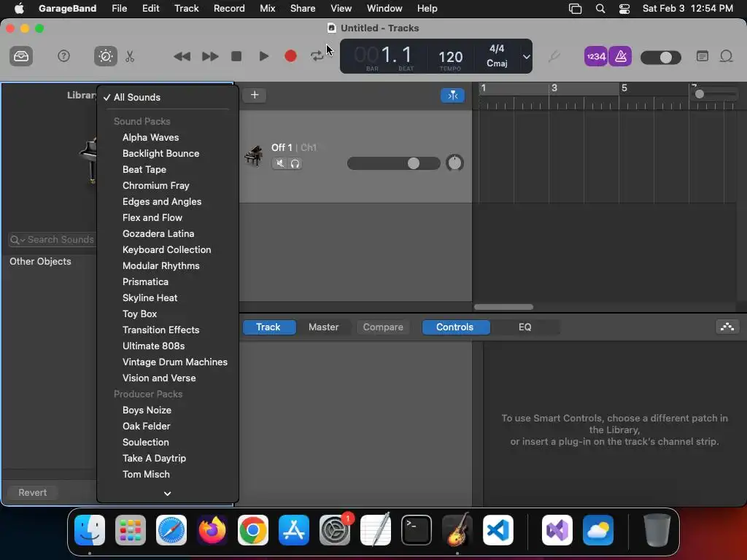Start recording with the Record button
This screenshot has height=560, width=747.
coord(290,56)
